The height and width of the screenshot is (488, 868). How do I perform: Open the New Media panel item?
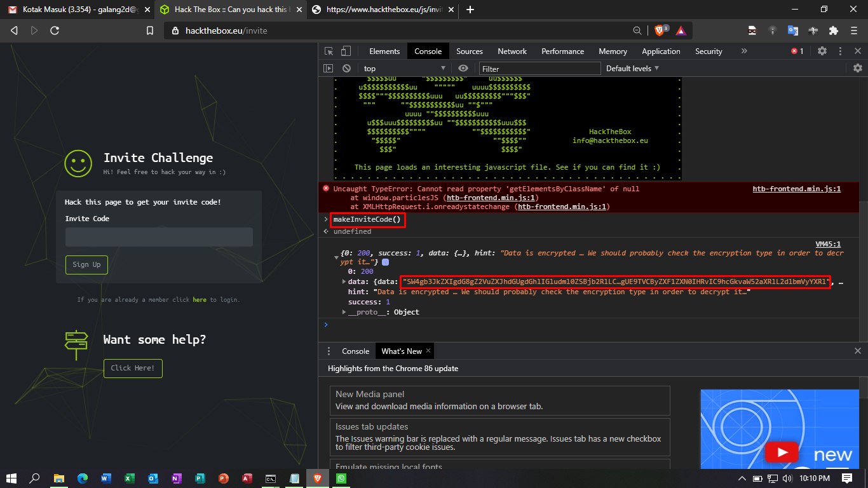pos(499,400)
